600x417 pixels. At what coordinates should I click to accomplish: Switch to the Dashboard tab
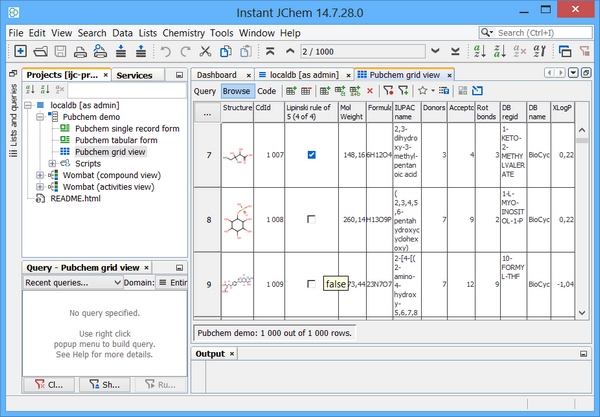tap(216, 75)
